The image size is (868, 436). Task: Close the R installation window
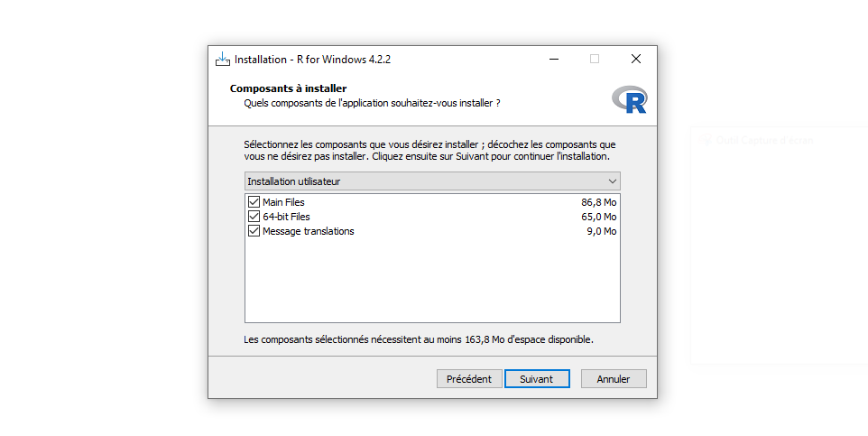(x=636, y=60)
